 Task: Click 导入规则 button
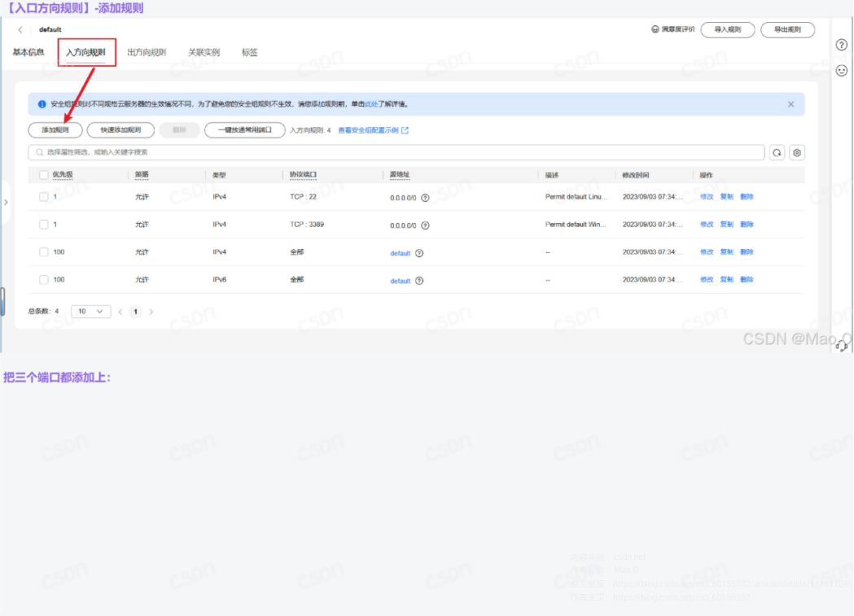(x=728, y=30)
